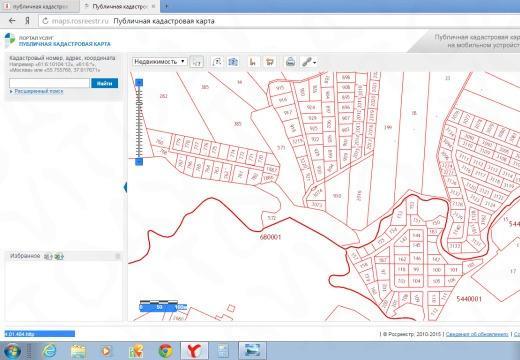The image size is (520, 360).
Task: Click the browser back arrow
Action: click(x=12, y=21)
